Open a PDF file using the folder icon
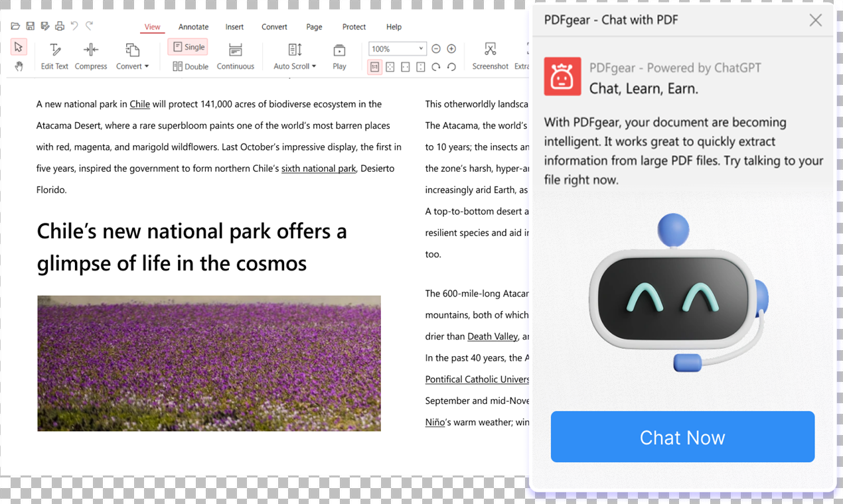Screen dimensions: 843x504 15,25
